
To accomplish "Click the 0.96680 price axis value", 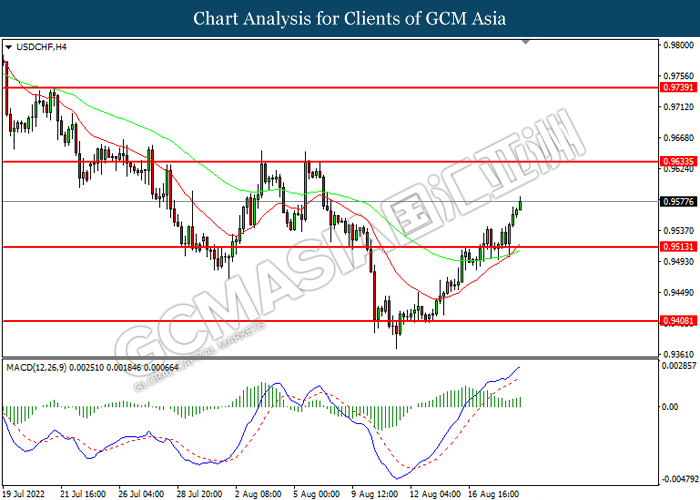I will pos(679,138).
